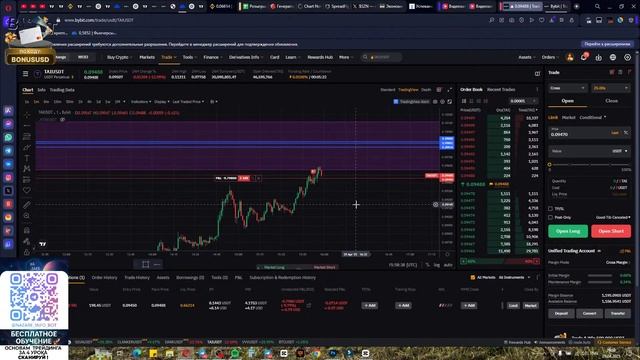Open Microsoft Edge from the Windows taskbar
Screen dimensions: 640x360
coord(137,353)
